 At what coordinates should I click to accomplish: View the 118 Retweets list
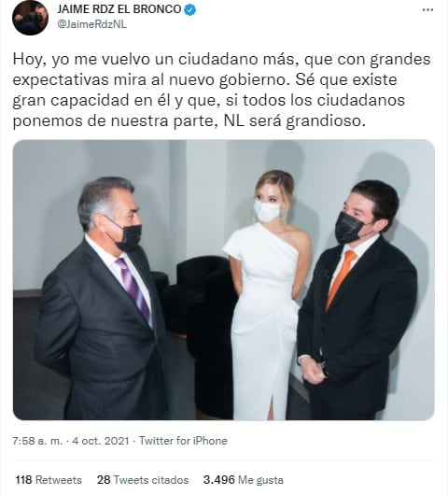49,480
